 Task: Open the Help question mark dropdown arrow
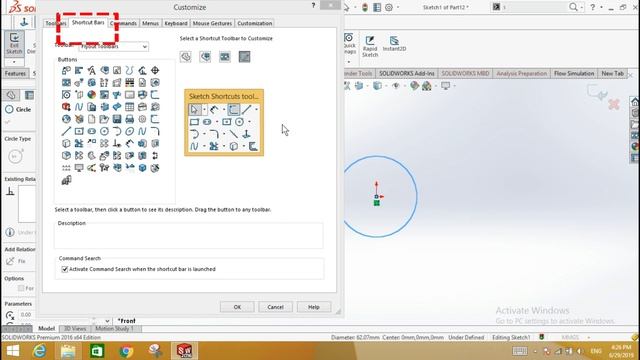tap(601, 7)
